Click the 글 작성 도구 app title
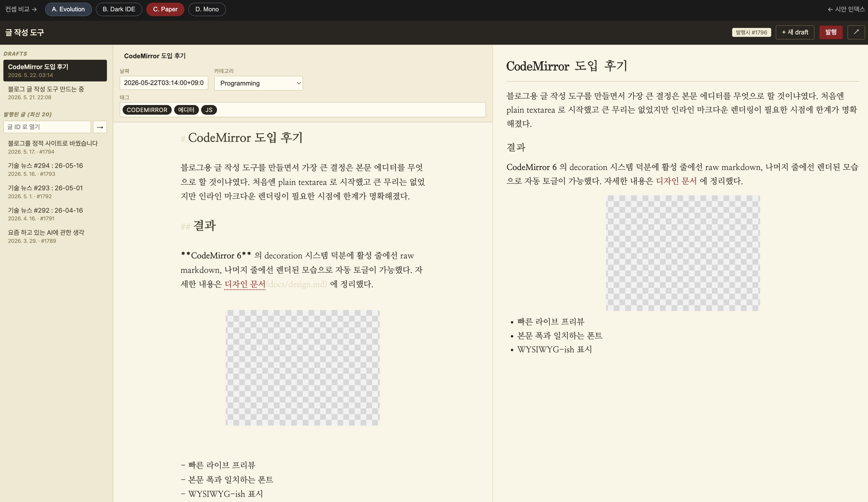The width and height of the screenshot is (868, 502). 24,32
